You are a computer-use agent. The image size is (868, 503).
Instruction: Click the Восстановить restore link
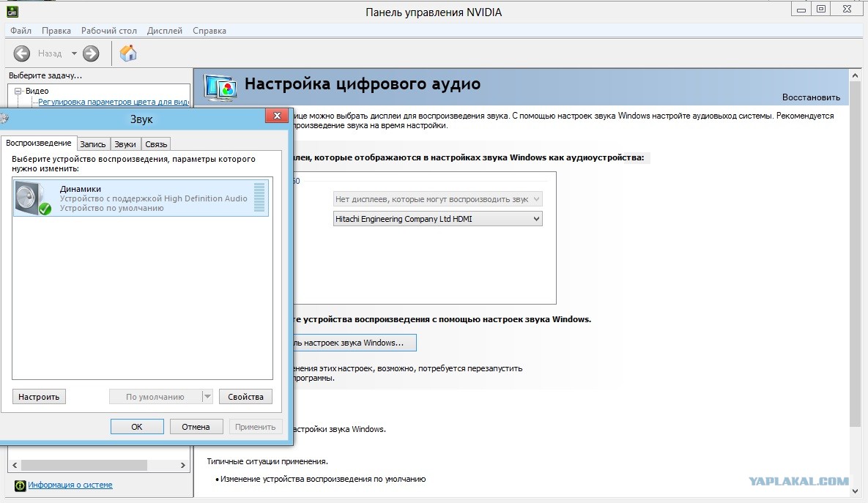tap(811, 97)
